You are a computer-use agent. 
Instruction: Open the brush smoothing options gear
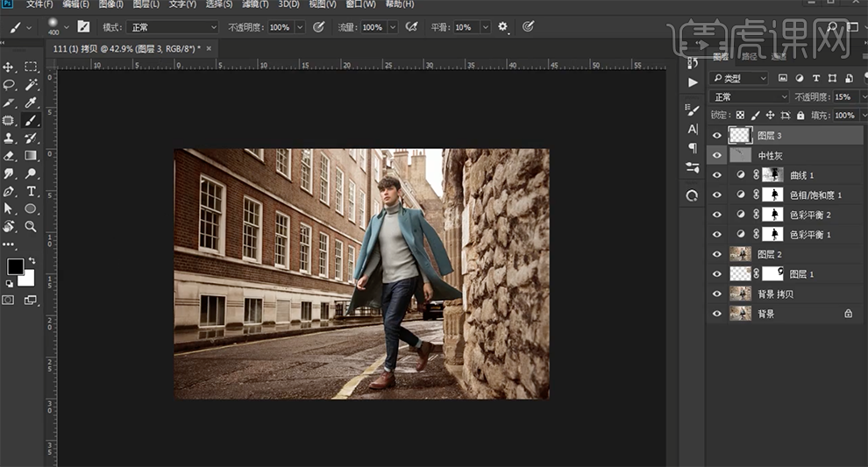click(x=503, y=27)
